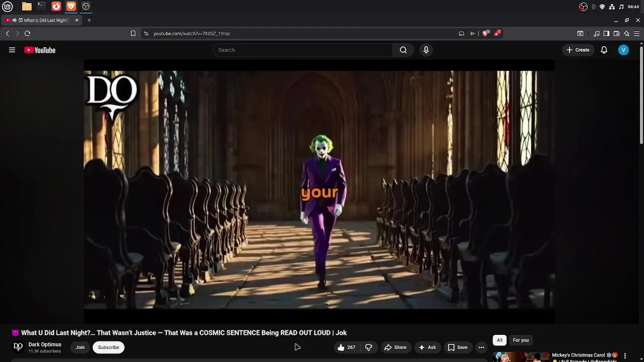Open the Linux Mint start menu
The image size is (644, 362).
pos(8,7)
